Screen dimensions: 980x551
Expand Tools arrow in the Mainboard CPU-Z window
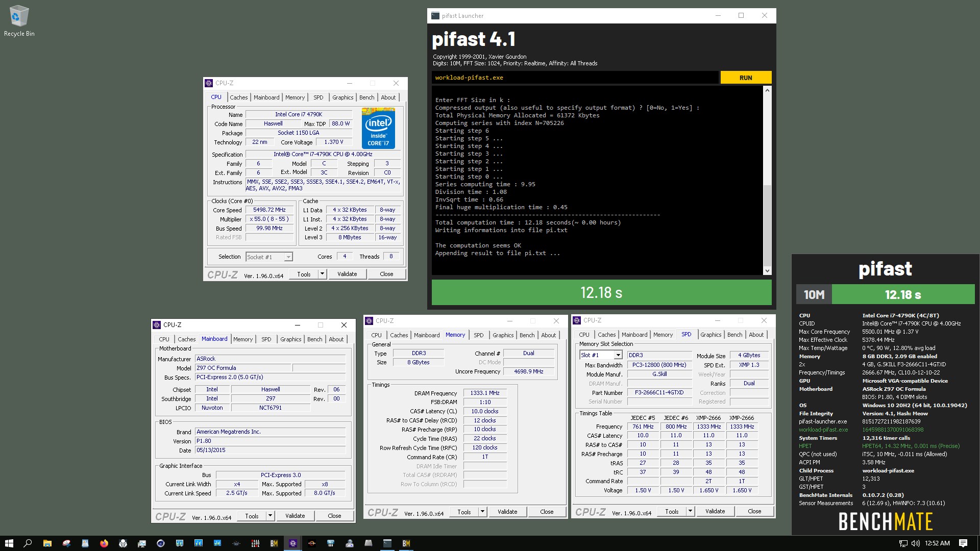[270, 516]
